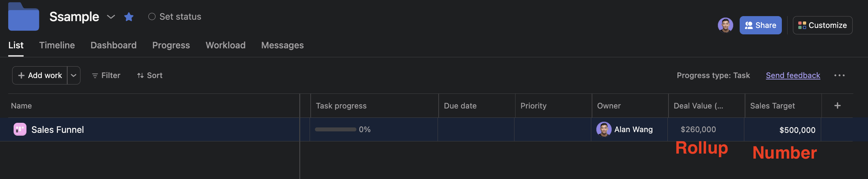Image resolution: width=868 pixels, height=179 pixels.
Task: Click the Sales Funnel task progress bar
Action: pos(335,129)
